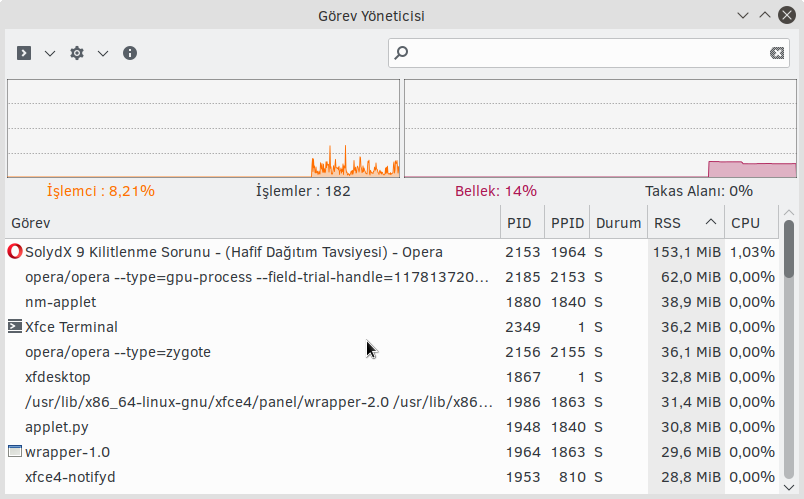
Task: Click PID value 2349
Action: pyautogui.click(x=522, y=327)
